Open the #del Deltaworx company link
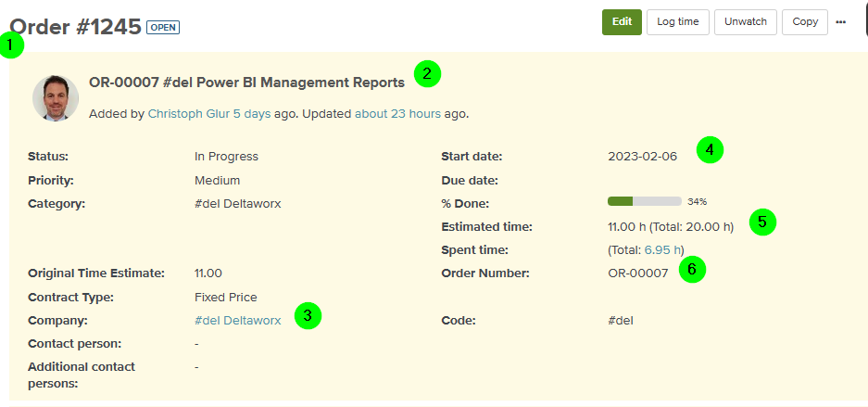 tap(238, 320)
